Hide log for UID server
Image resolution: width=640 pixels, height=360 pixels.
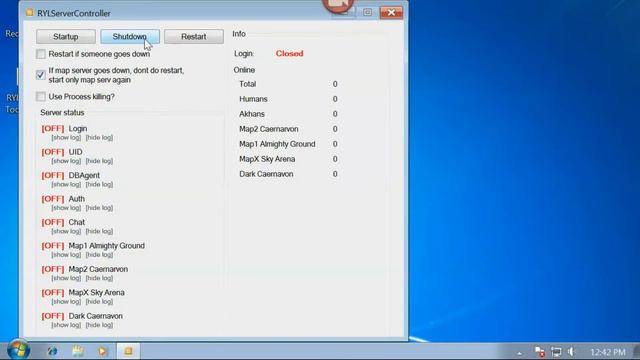click(x=99, y=161)
